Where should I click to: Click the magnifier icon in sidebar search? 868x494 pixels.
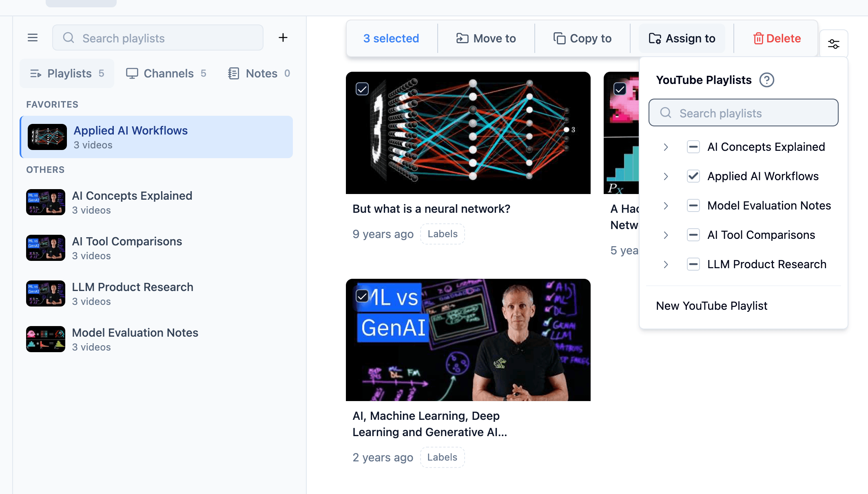(69, 38)
